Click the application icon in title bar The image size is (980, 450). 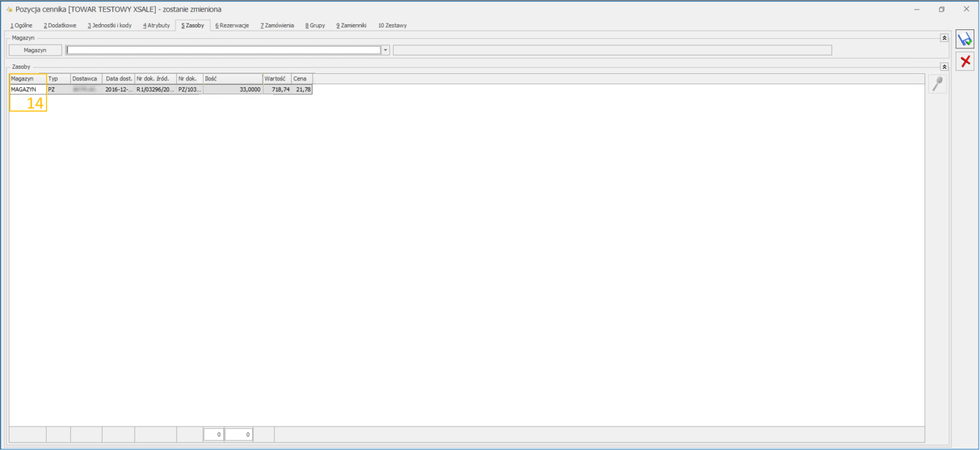click(9, 10)
